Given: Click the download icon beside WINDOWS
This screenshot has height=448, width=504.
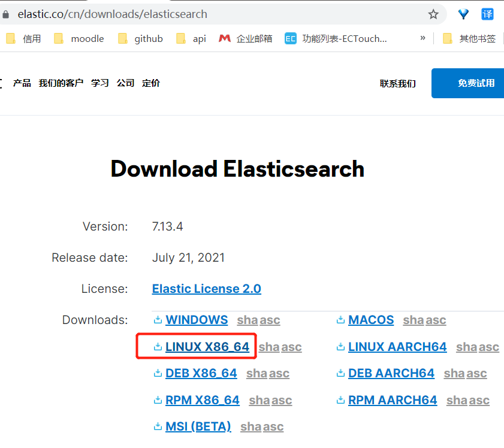Looking at the screenshot, I should click(x=158, y=320).
